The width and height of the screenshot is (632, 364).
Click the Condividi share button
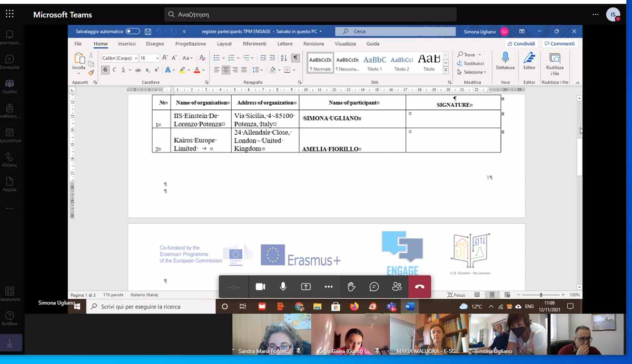coord(521,44)
